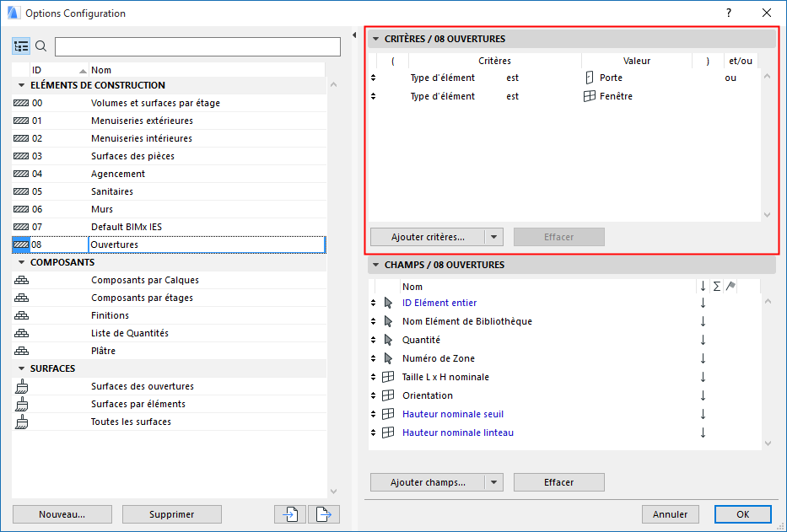Select the Murs scheme in list

coord(102,209)
